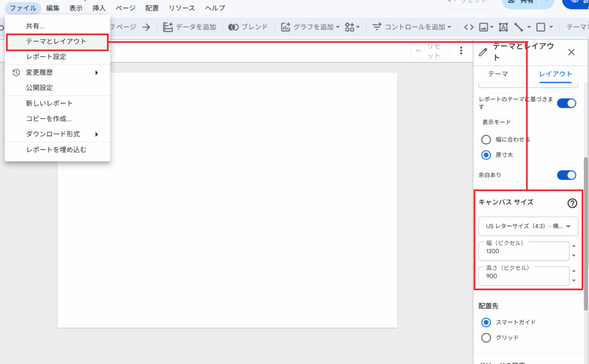This screenshot has width=589, height=364.
Task: Click the blank report canvas
Action: point(228,200)
